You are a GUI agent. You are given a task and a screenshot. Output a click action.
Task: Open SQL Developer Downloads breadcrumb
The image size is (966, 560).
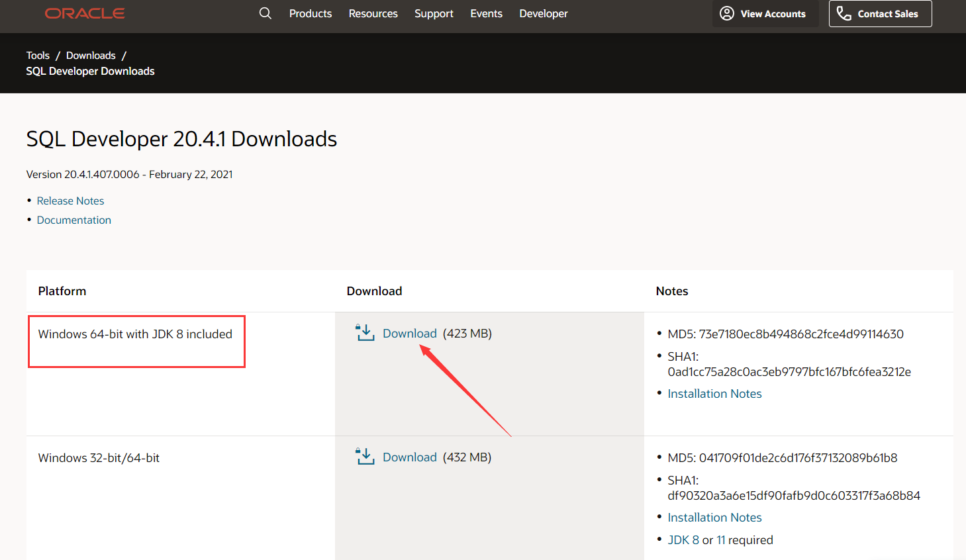91,71
